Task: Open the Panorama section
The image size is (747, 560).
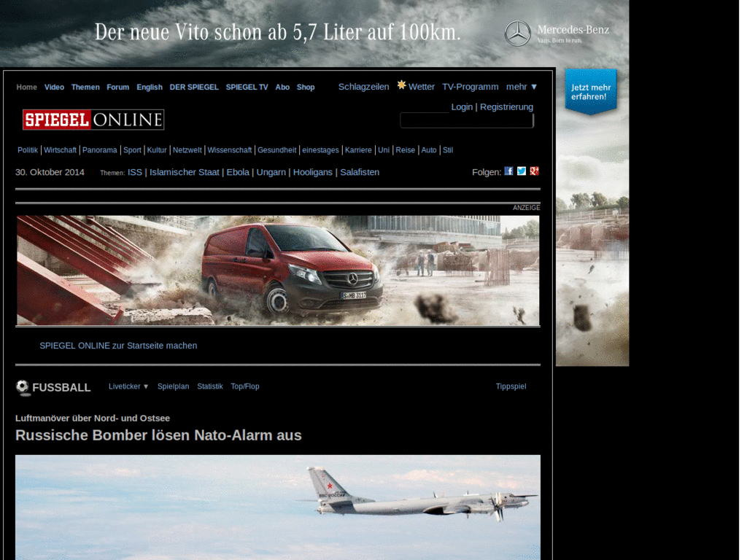Action: pos(99,150)
